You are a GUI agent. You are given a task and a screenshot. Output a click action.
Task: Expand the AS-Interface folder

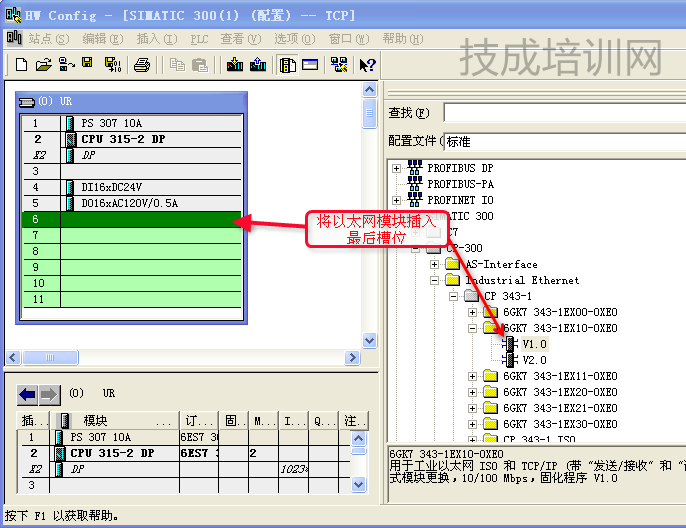tap(434, 264)
